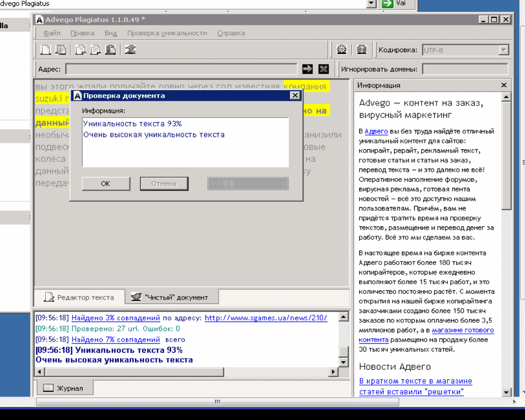Open the Проверка уникальности menu
This screenshot has width=525, height=420.
(167, 33)
